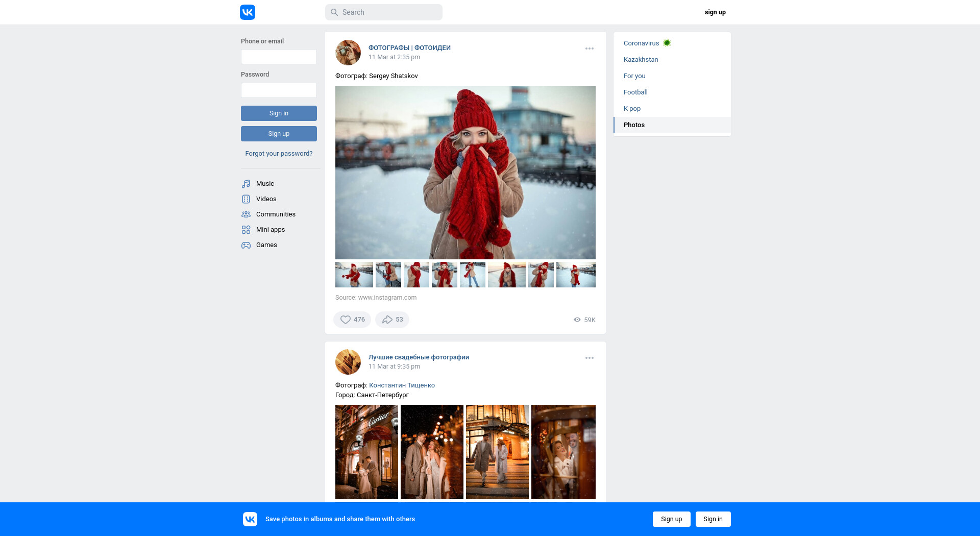Focus the Phone or email field
Screen dimensions: 980x536
pyautogui.click(x=279, y=57)
